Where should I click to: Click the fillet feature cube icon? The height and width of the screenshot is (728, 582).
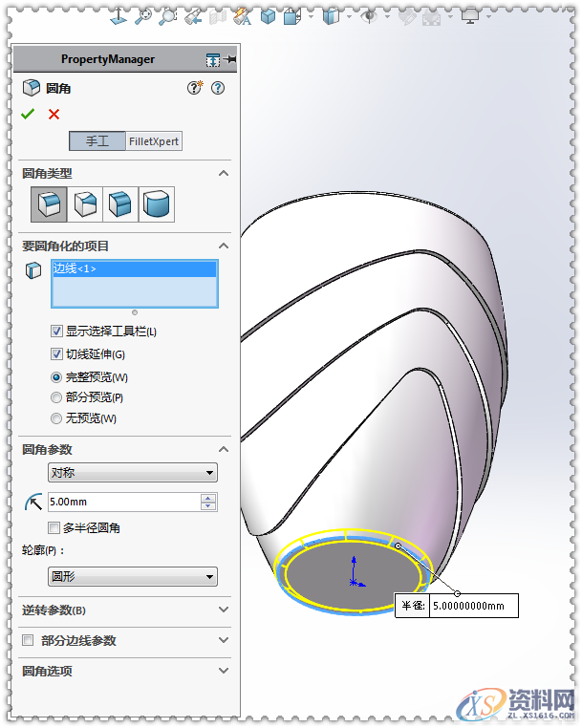[32, 88]
